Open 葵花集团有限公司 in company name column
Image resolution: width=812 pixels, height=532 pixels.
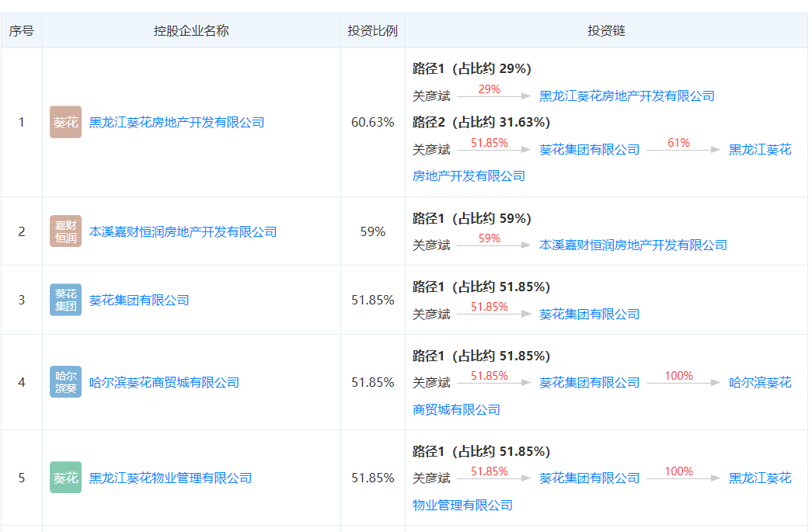tap(139, 301)
